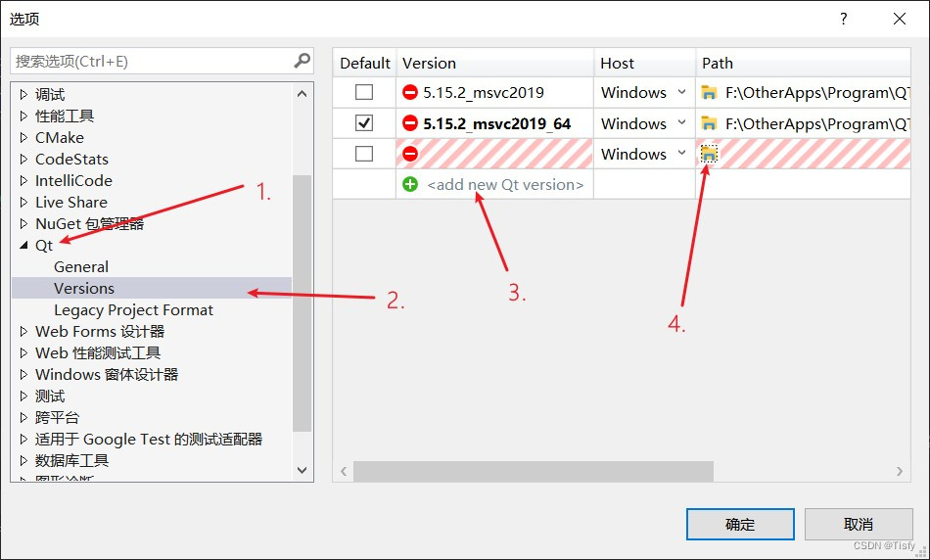Click the table scroll right arrow
Viewport: 930px width, 560px height.
(x=900, y=471)
